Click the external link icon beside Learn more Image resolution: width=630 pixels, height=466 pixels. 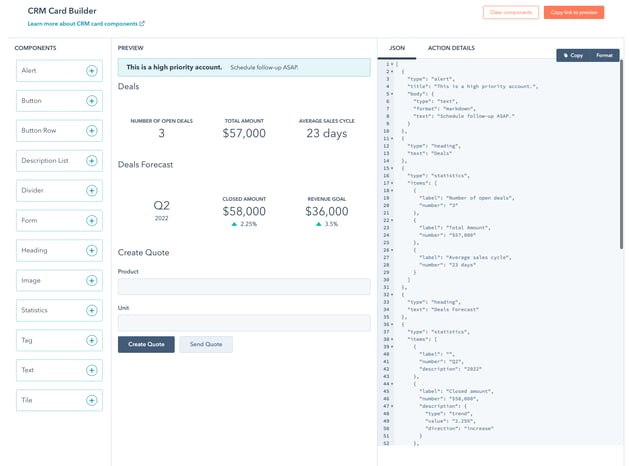[142, 24]
